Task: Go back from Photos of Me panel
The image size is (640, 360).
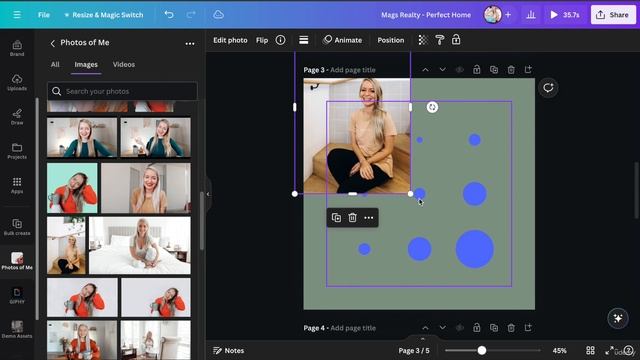Action: coord(52,43)
